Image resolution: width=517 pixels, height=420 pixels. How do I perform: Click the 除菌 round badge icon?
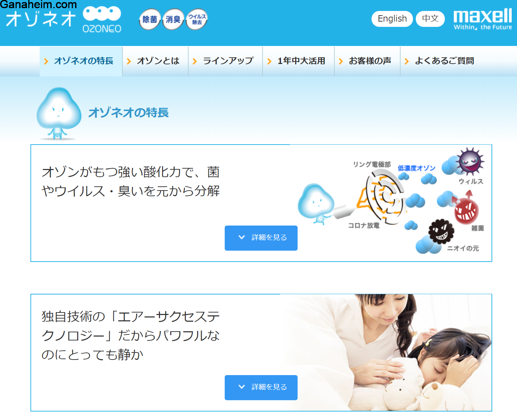150,19
